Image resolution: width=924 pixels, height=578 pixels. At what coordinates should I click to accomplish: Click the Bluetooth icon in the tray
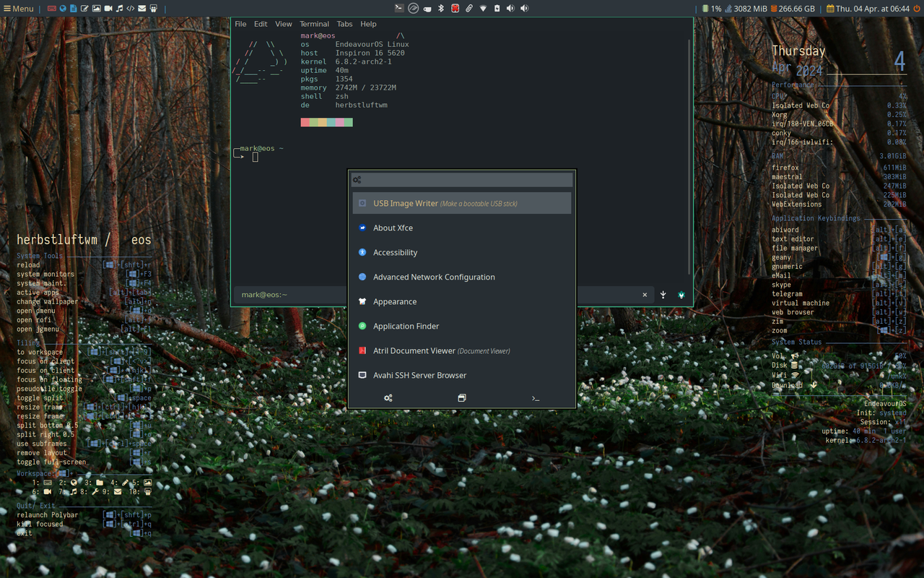click(440, 8)
